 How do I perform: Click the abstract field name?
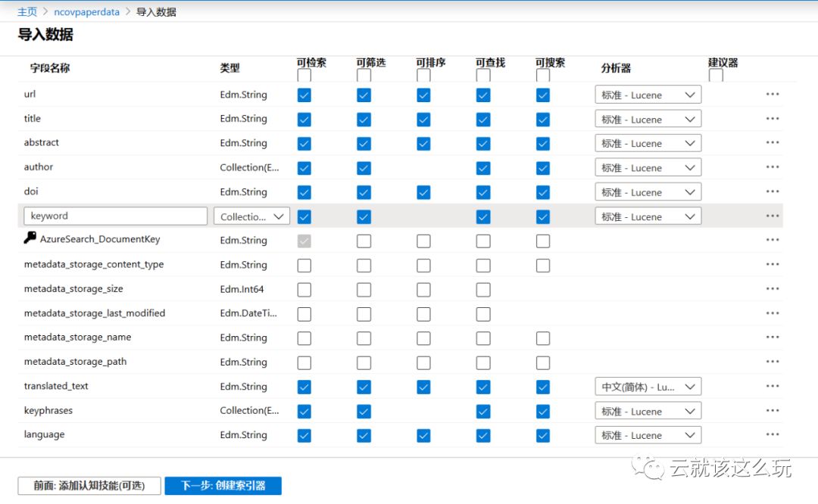tap(41, 142)
